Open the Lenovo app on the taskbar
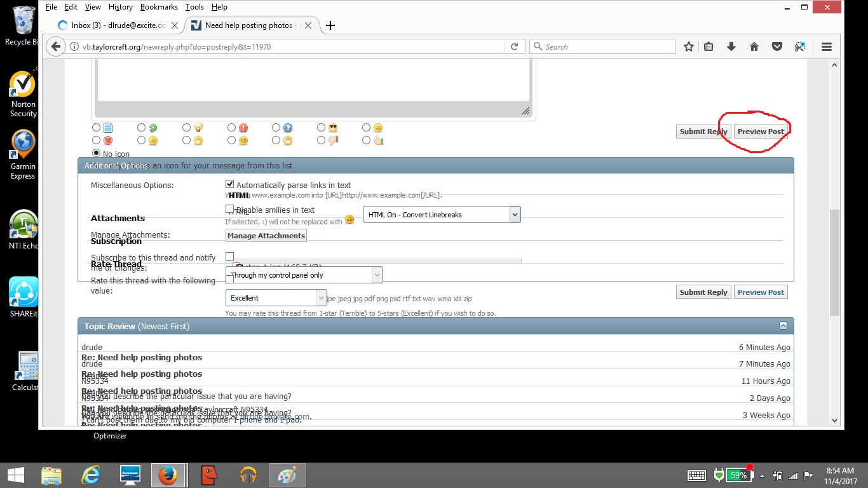The height and width of the screenshot is (488, 868). pyautogui.click(x=130, y=475)
